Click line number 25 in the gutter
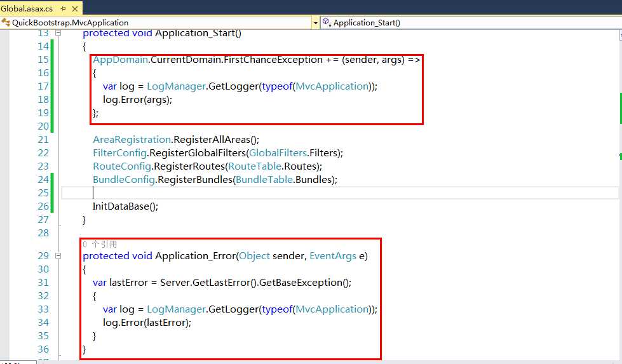 click(x=43, y=193)
